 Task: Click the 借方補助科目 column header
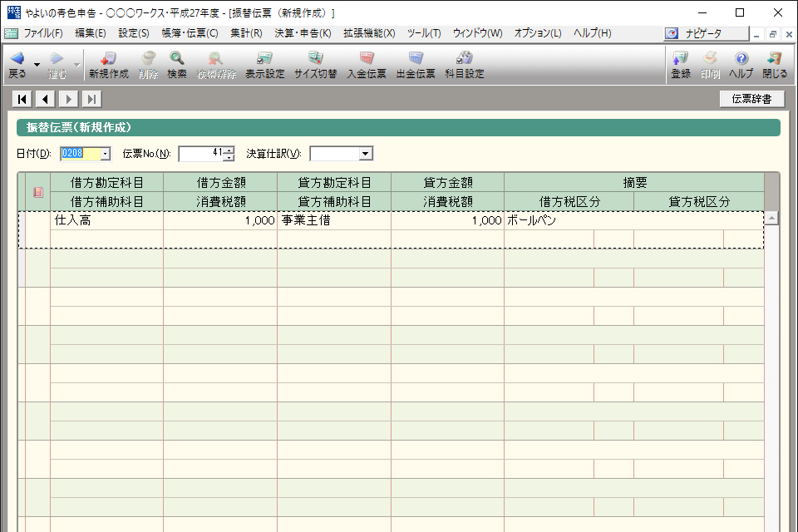tap(107, 202)
